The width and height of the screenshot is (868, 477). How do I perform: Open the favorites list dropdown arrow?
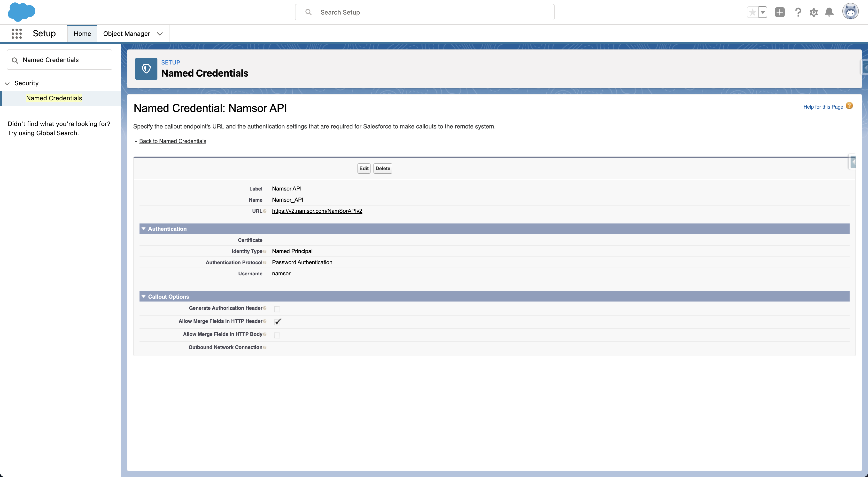click(763, 12)
